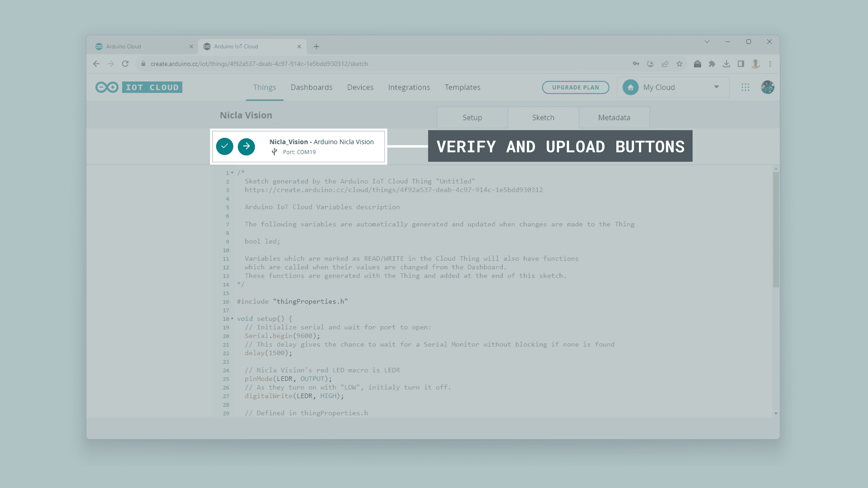Open the apps grid switcher icon
868x488 pixels.
pyautogui.click(x=745, y=87)
